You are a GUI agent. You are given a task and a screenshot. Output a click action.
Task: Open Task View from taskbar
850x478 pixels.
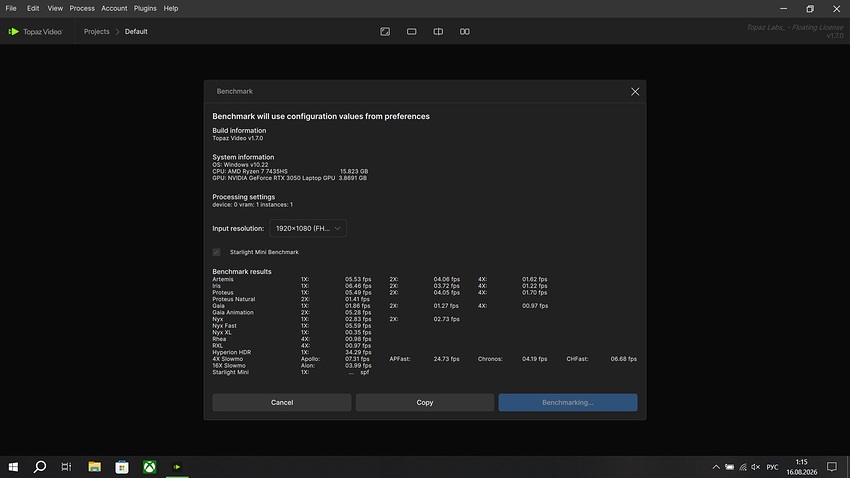(x=66, y=467)
